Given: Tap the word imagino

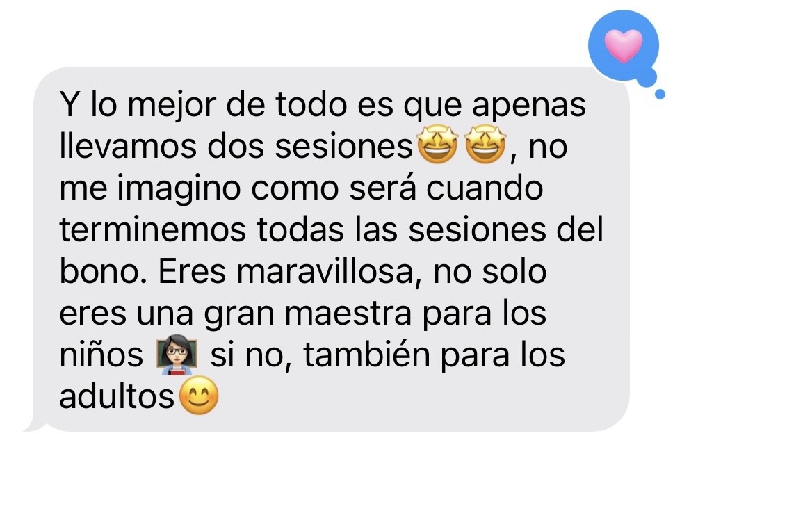Looking at the screenshot, I should (179, 188).
